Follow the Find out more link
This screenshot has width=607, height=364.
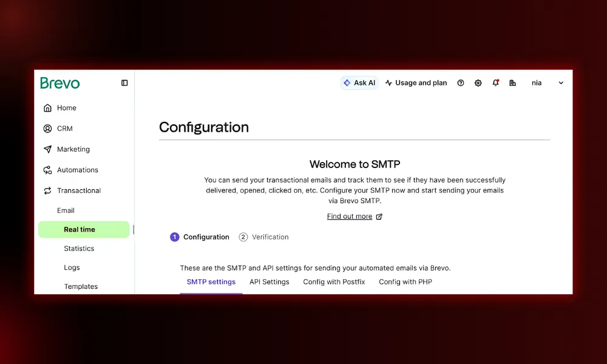pyautogui.click(x=350, y=217)
